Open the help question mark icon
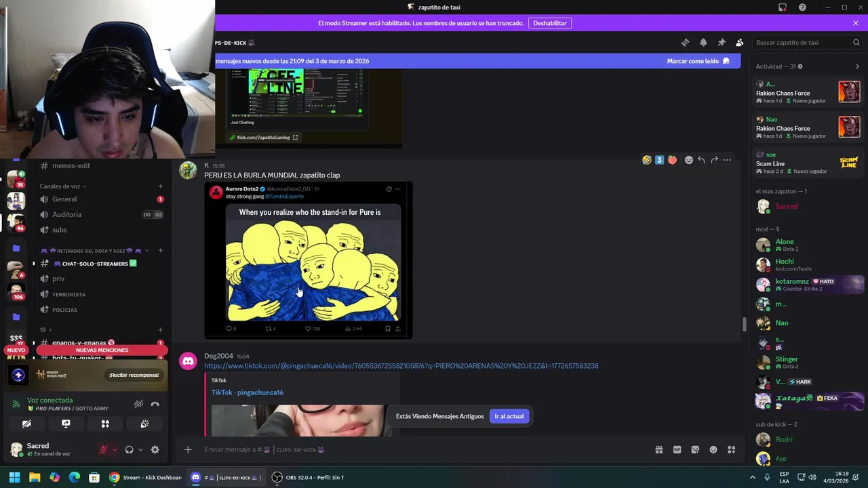Image resolution: width=868 pixels, height=488 pixels. [x=802, y=7]
